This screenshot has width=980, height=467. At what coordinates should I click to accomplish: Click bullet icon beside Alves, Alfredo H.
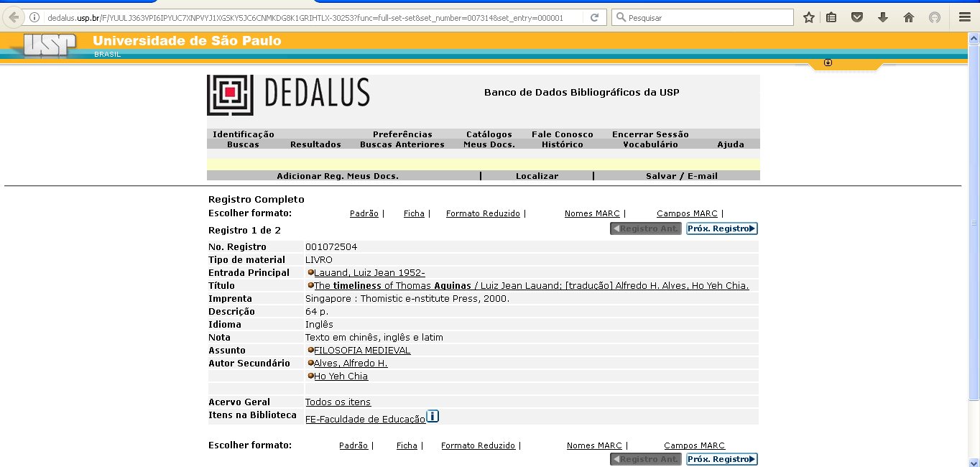click(x=310, y=363)
